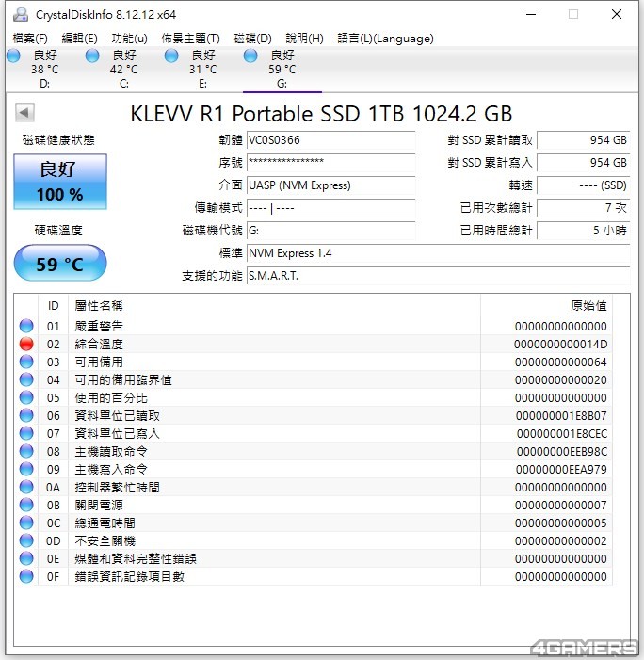Image resolution: width=644 pixels, height=660 pixels.
Task: Click the 已用時間總計 value 5 小時
Action: point(584,231)
